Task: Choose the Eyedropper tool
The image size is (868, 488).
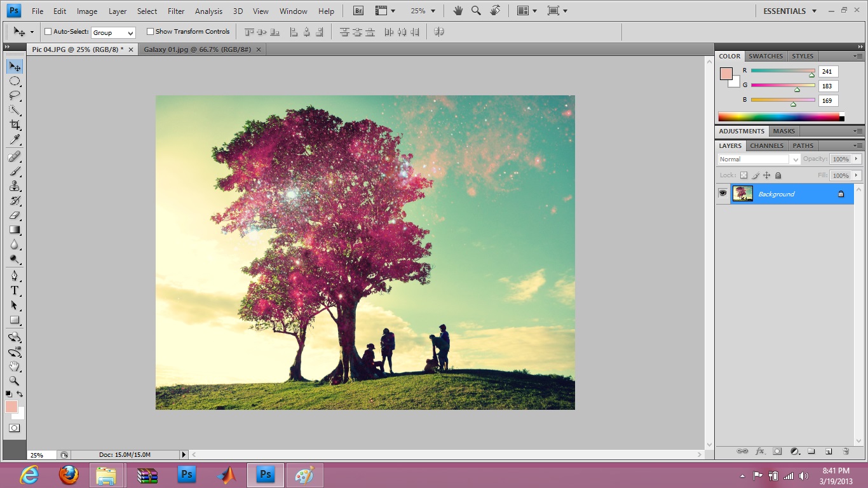Action: pyautogui.click(x=15, y=140)
